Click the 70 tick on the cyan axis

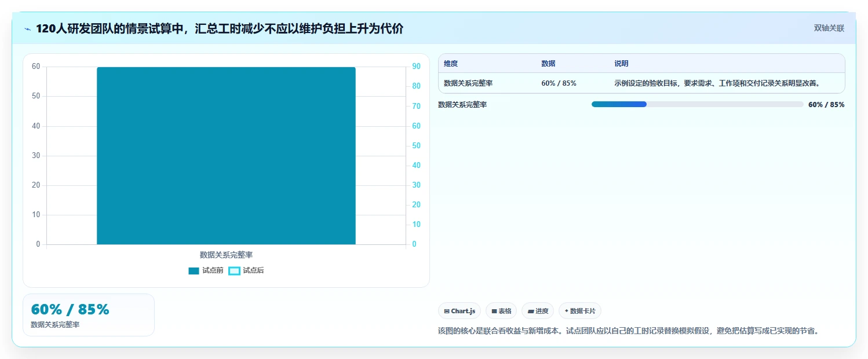coord(416,107)
